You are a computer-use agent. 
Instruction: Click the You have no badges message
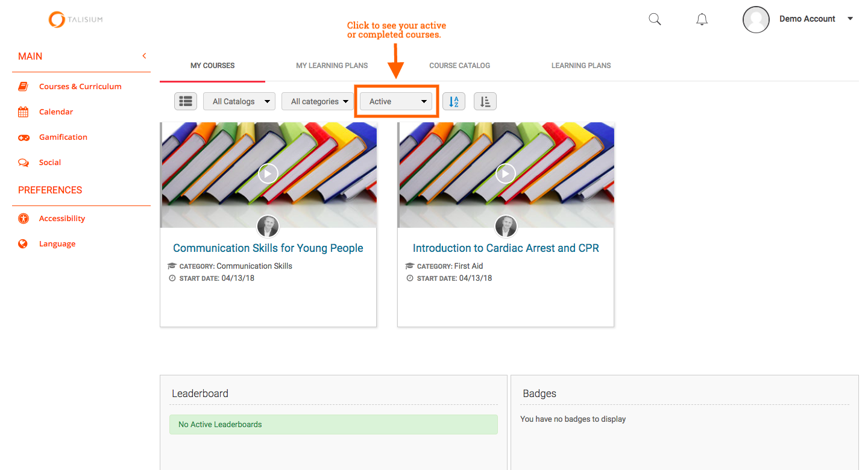tap(573, 419)
